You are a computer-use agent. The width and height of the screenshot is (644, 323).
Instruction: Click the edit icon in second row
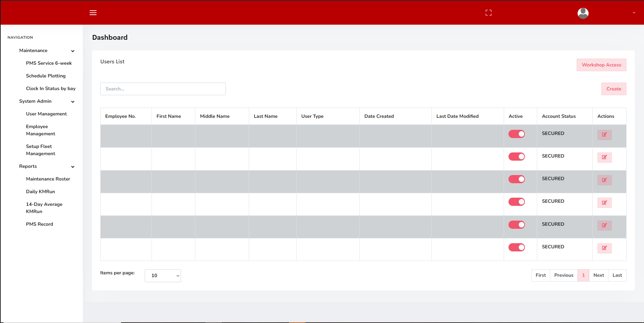604,157
